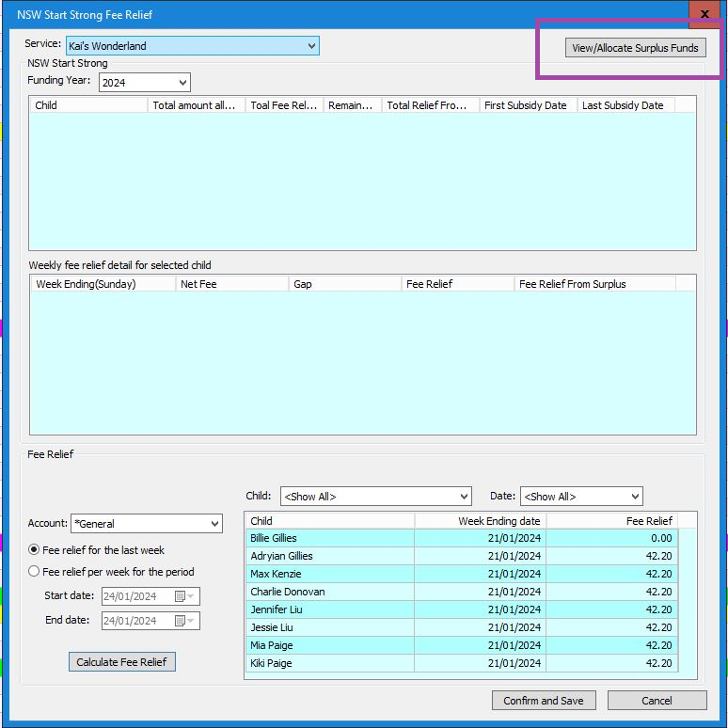Select the Billie Gillies row
This screenshot has width=728, height=728.
pos(329,538)
